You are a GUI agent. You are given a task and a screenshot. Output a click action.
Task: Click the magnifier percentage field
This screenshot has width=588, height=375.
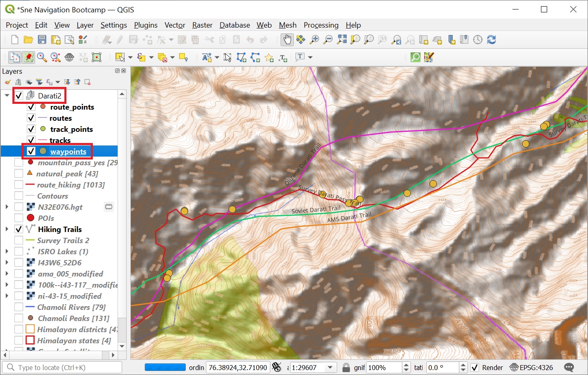[384, 368]
